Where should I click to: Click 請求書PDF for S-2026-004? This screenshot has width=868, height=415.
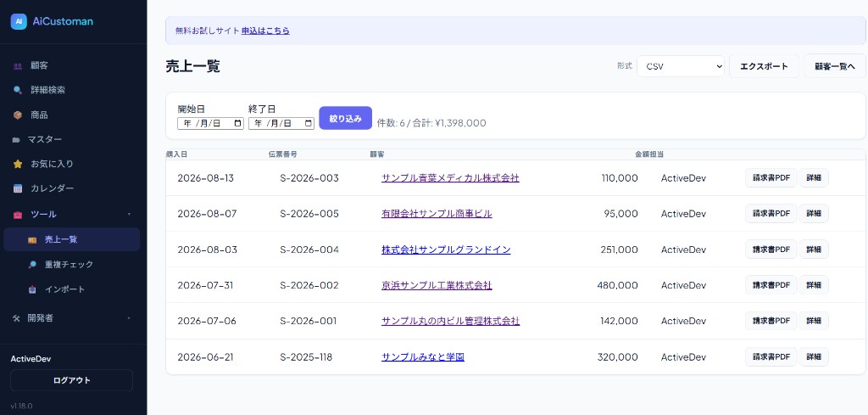pyautogui.click(x=771, y=250)
